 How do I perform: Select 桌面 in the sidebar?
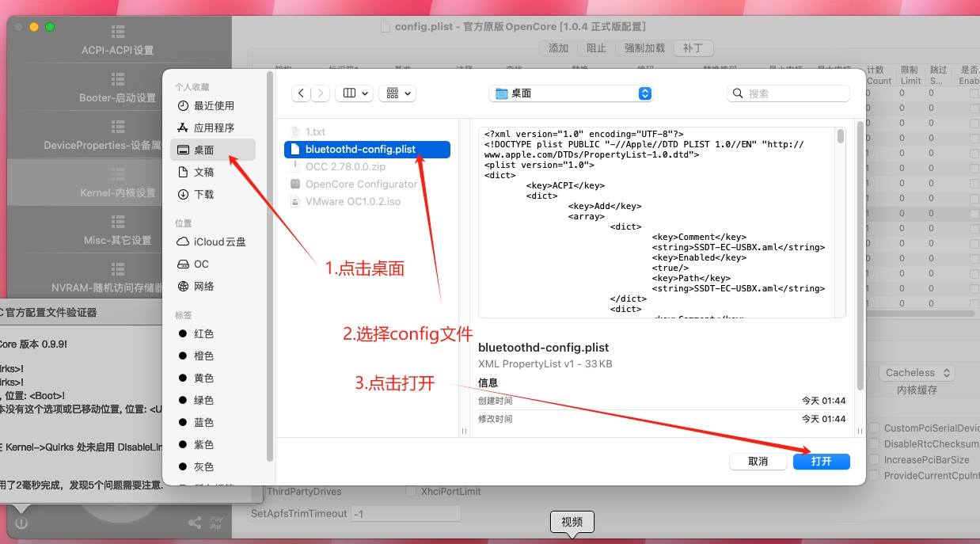(214, 150)
